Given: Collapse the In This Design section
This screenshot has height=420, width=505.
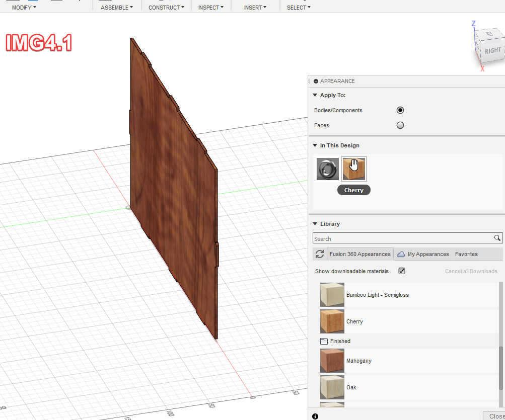Looking at the screenshot, I should pyautogui.click(x=315, y=145).
